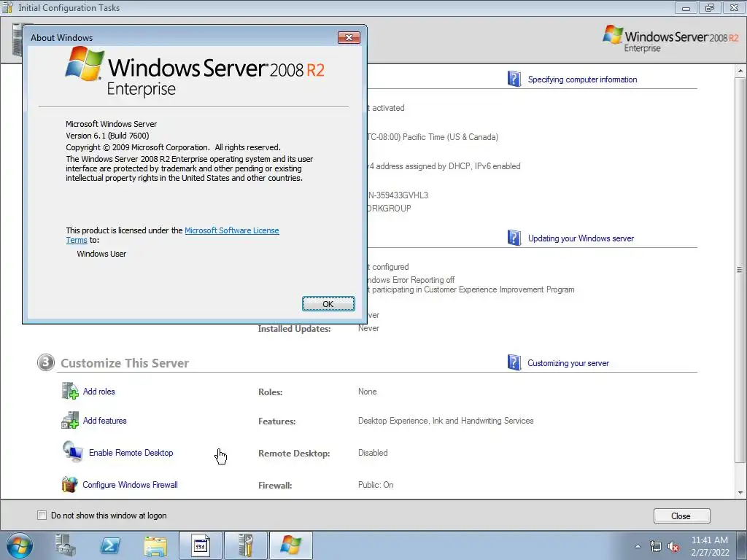Check Do not show this window at logon
This screenshot has width=747, height=560.
pyautogui.click(x=42, y=516)
